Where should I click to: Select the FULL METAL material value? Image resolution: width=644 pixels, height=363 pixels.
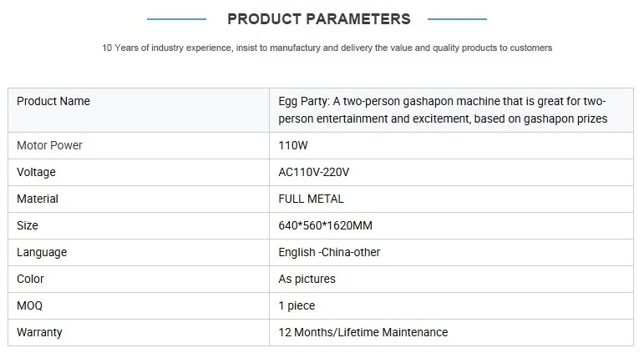[311, 199]
